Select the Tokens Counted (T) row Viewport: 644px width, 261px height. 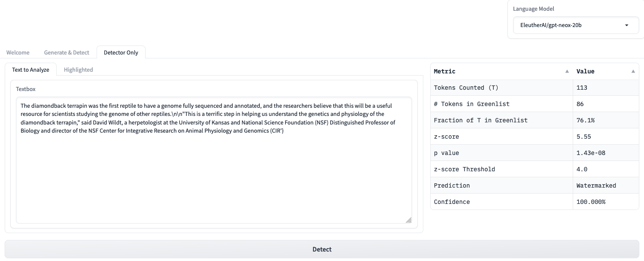(x=535, y=88)
